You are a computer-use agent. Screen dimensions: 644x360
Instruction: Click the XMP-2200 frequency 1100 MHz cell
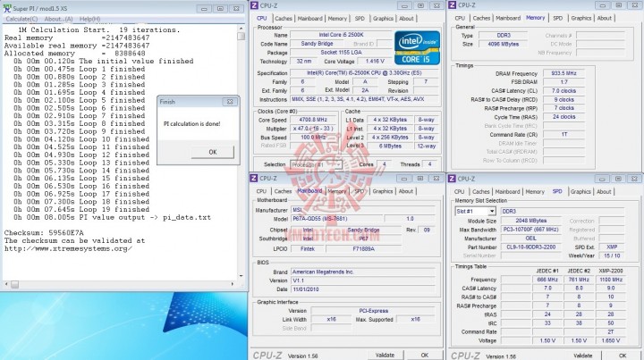611,280
